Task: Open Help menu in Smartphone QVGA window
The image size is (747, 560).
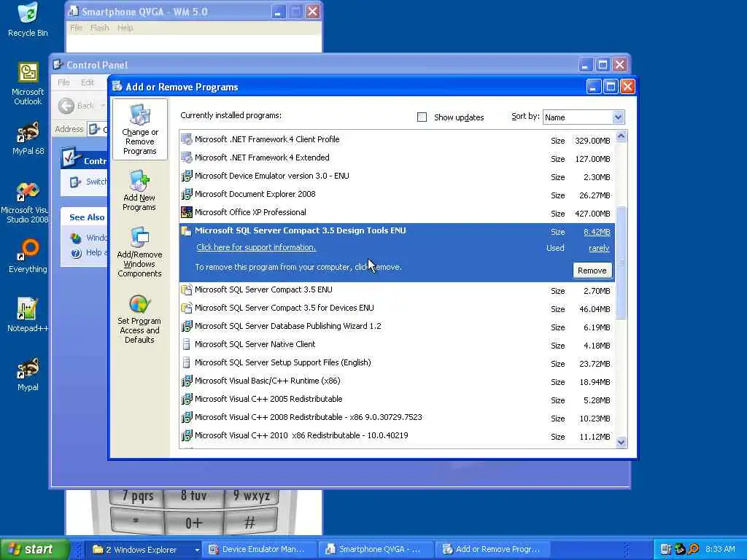Action: [125, 28]
